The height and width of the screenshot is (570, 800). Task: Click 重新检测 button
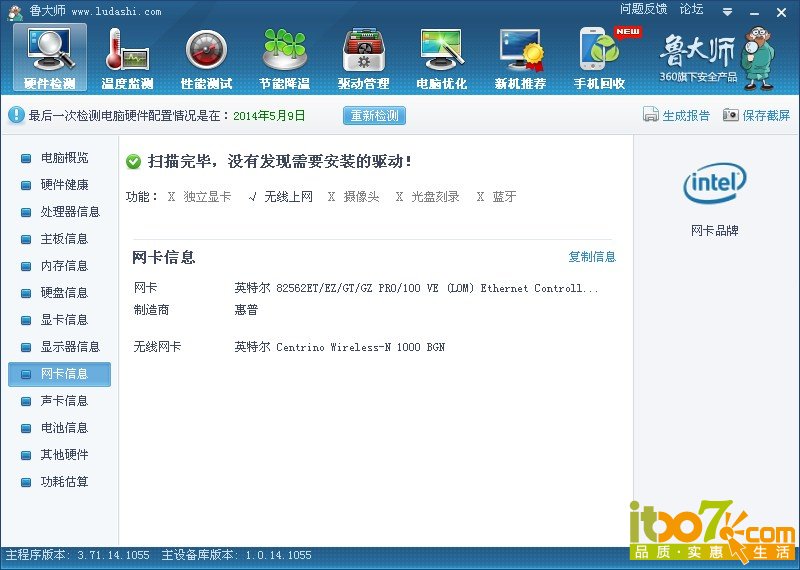coord(374,115)
